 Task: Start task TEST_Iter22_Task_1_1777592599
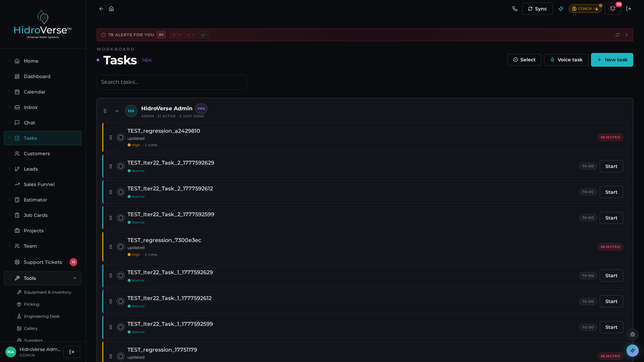[x=611, y=327]
